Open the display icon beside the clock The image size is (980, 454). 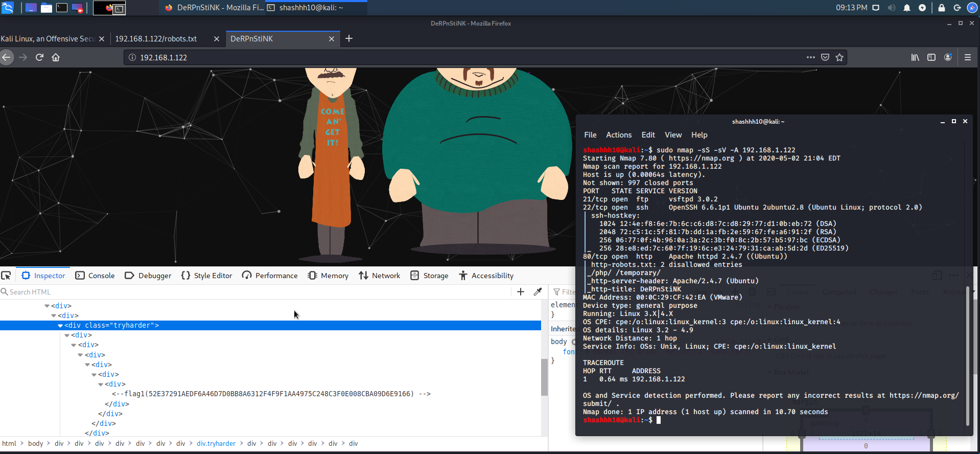click(x=876, y=8)
